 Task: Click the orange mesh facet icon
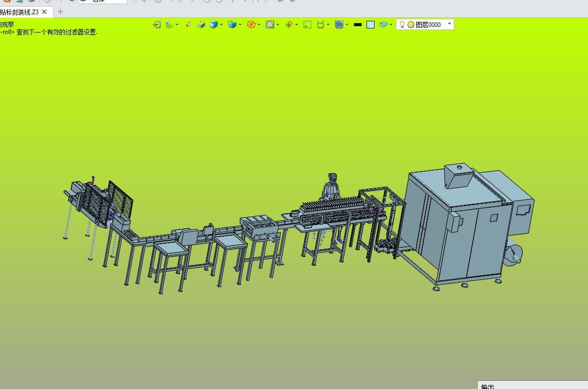pyautogui.click(x=251, y=25)
